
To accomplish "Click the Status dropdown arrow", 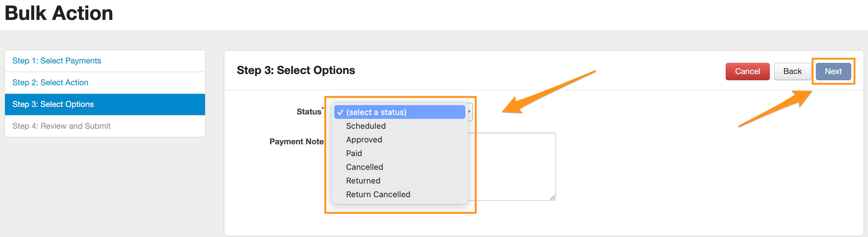I will [x=470, y=112].
